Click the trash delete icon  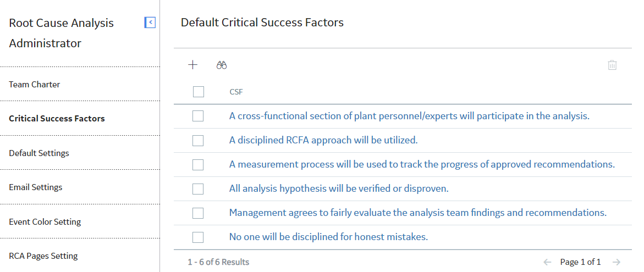612,65
